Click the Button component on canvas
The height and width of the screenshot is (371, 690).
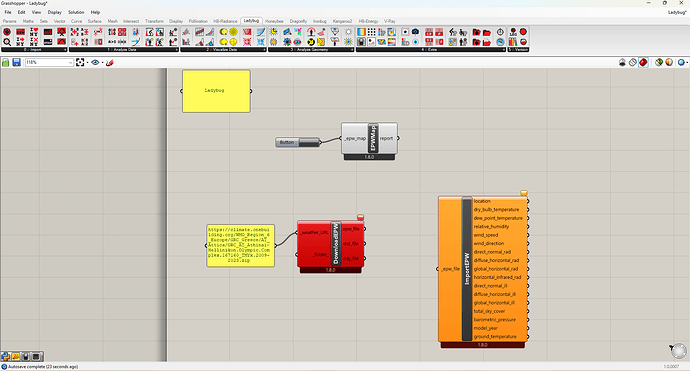tap(297, 142)
